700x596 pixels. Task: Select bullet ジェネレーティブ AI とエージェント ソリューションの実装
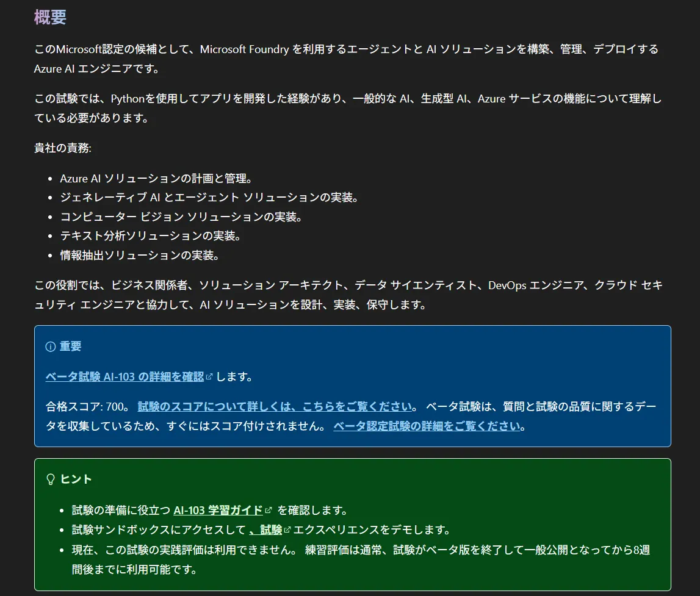pos(209,197)
